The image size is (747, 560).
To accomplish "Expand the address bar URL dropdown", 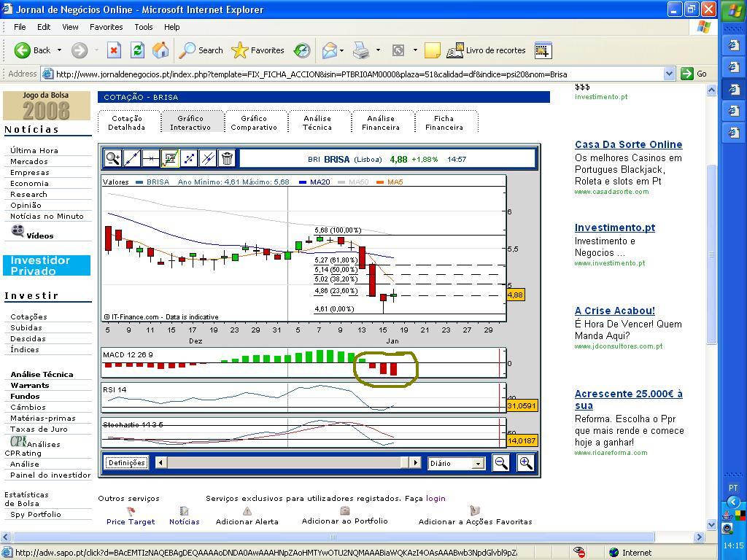I will coord(669,74).
